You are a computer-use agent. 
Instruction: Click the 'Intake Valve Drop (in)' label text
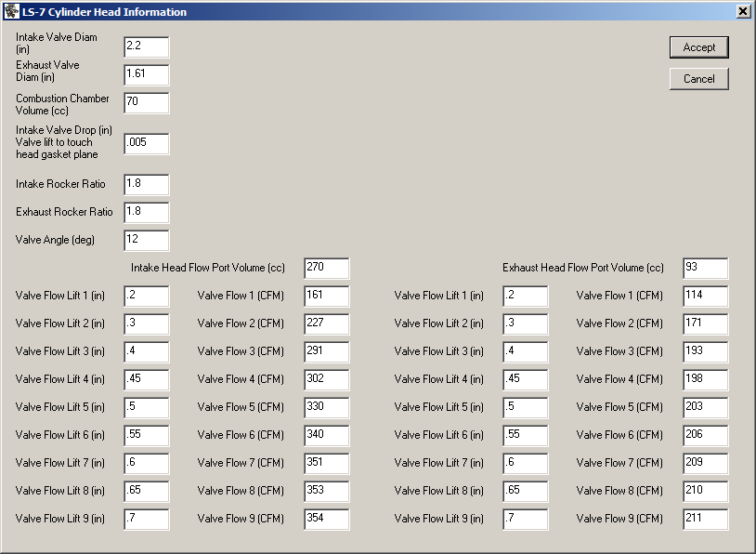point(64,130)
